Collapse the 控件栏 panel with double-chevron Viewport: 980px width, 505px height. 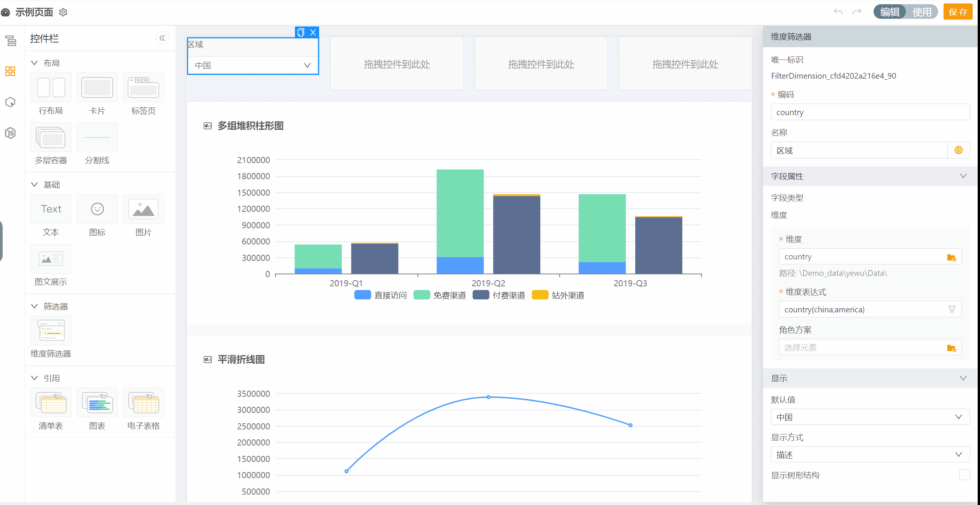click(x=162, y=38)
